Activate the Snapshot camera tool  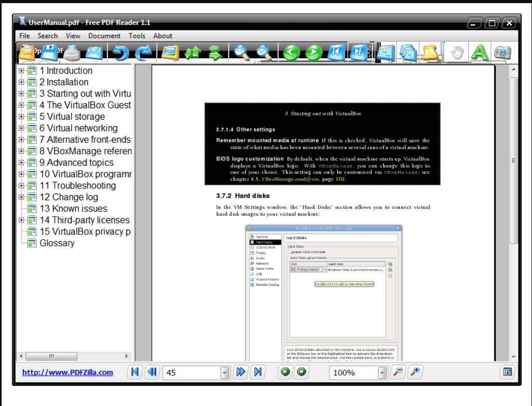502,52
